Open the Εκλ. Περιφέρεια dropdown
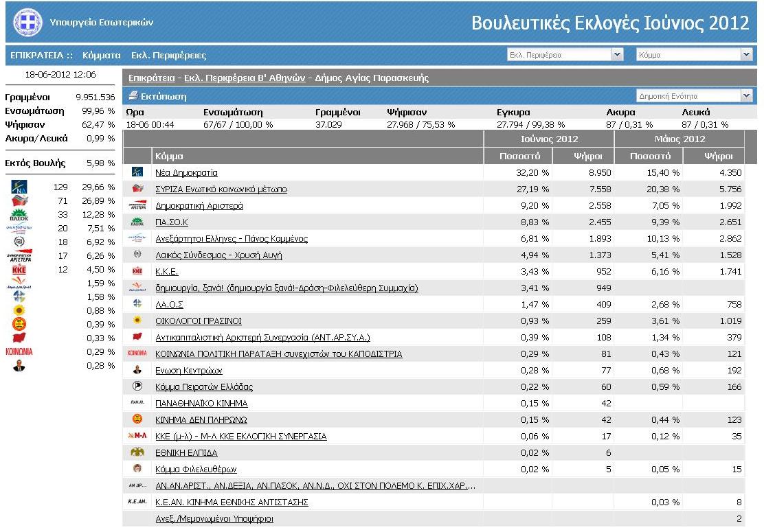This screenshot has height=532, width=764. (x=564, y=55)
